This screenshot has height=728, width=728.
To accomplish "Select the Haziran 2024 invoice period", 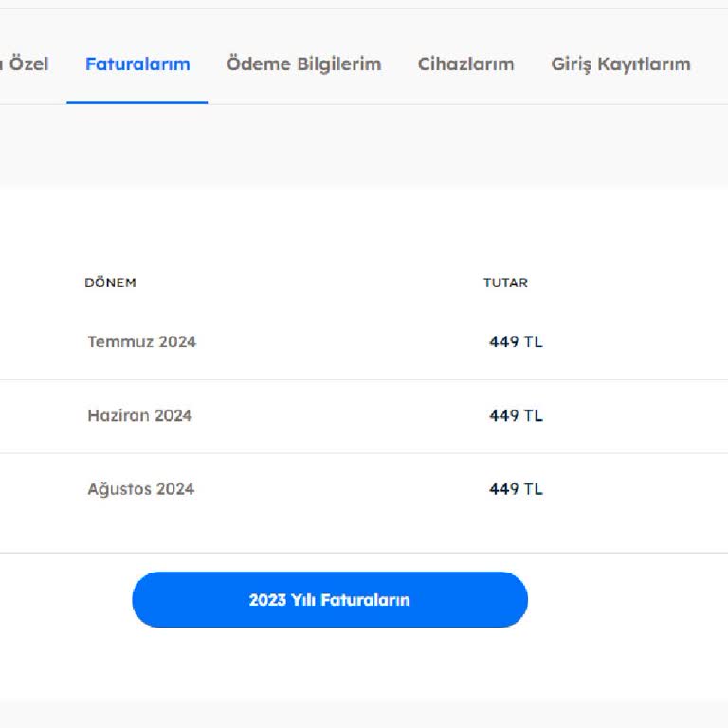I will point(139,415).
